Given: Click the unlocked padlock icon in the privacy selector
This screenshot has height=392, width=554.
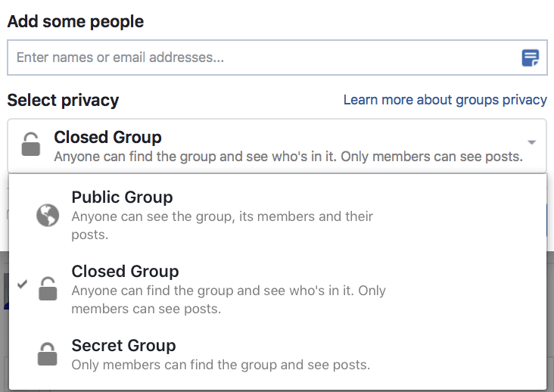Looking at the screenshot, I should pos(31,144).
